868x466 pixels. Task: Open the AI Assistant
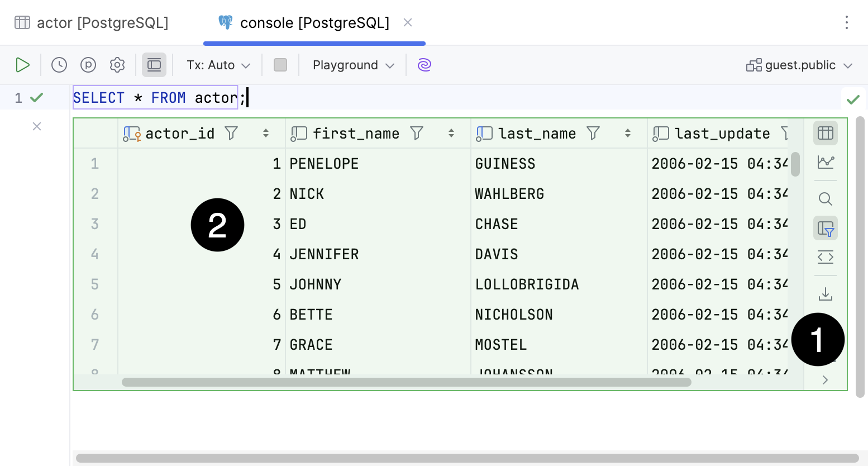[424, 65]
